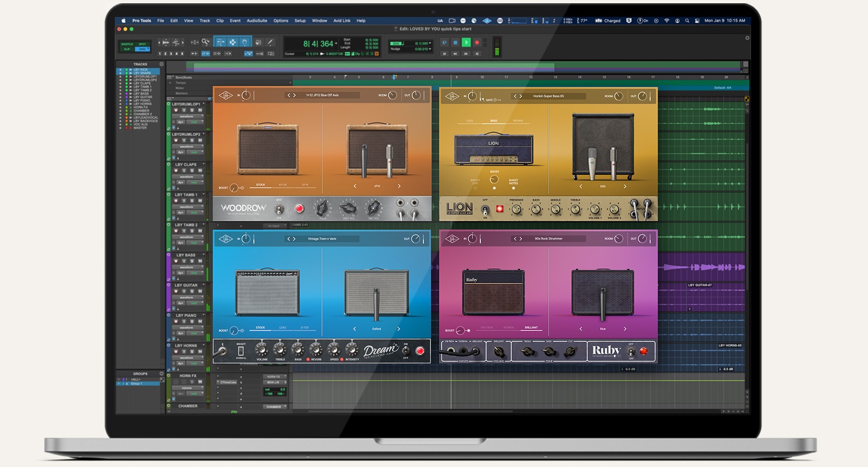868x467 pixels.
Task: Go to next preset in Dream plugin
Action: [295, 239]
